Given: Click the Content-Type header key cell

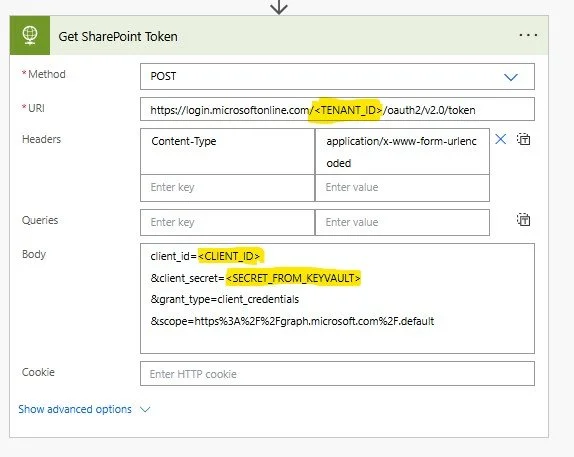Looking at the screenshot, I should pyautogui.click(x=227, y=151).
